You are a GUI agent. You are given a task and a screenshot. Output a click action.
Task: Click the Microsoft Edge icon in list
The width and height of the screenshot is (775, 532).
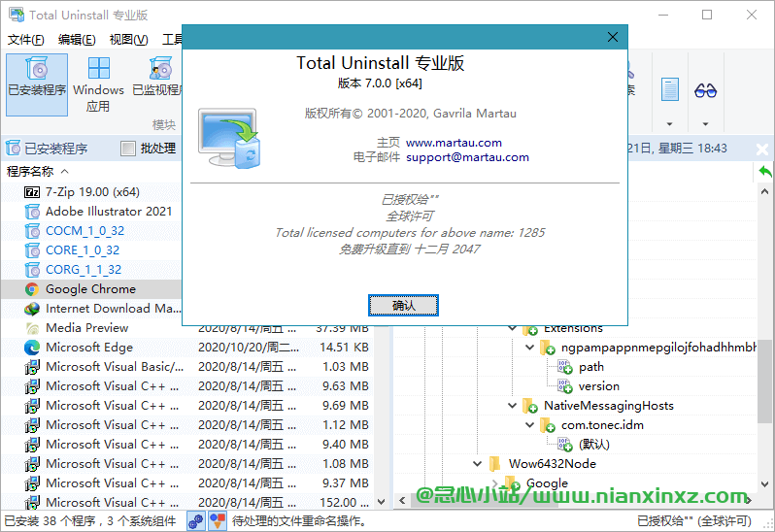click(x=32, y=348)
